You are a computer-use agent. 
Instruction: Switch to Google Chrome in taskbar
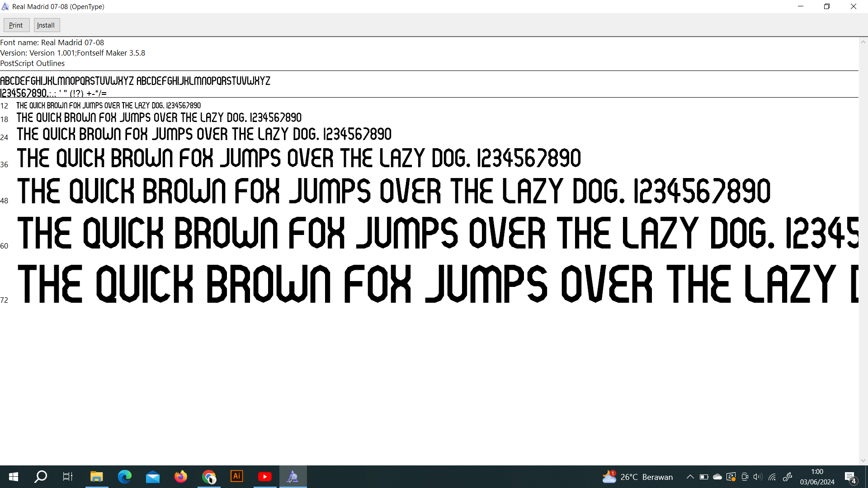coord(209,477)
